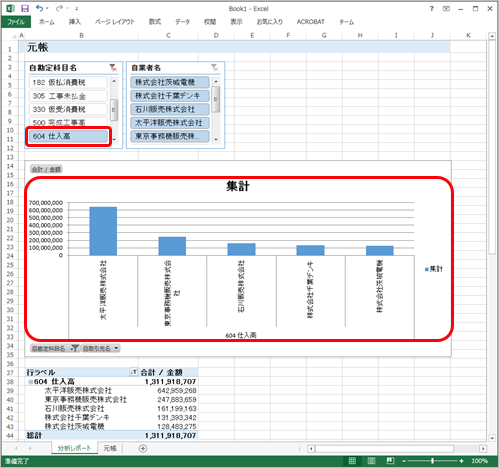This screenshot has width=499, height=468.
Task: Toggle slicer item 182 仮払消費税
Action: click(x=68, y=82)
